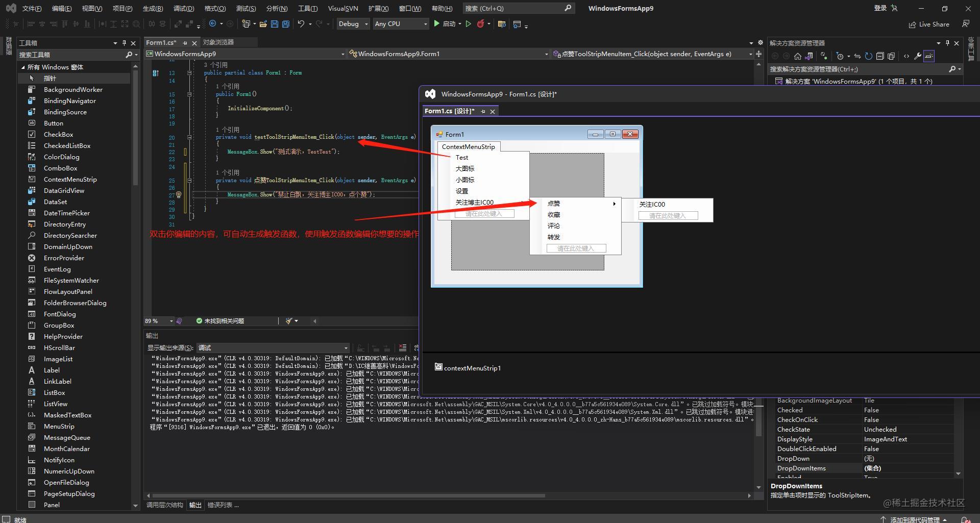Screen dimensions: 980x523
Task: Pin the Toolbox panel
Action: [124, 43]
